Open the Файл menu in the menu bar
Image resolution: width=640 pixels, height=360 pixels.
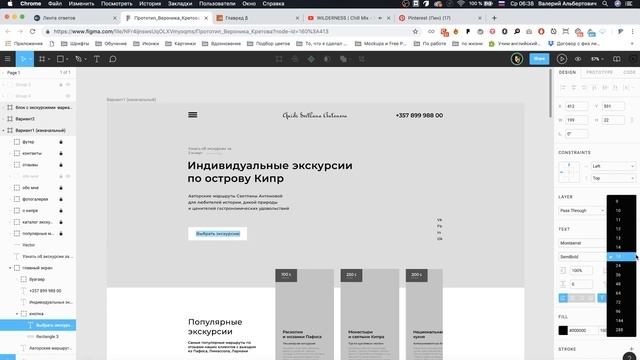click(55, 4)
